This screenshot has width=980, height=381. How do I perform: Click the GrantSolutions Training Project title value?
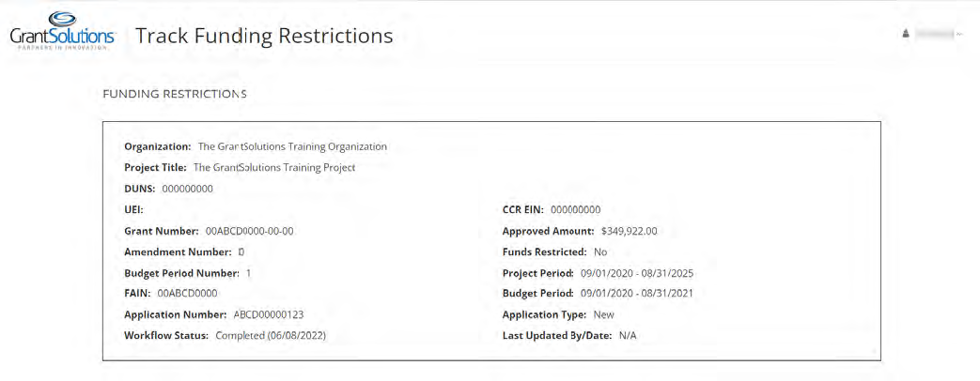pos(274,167)
